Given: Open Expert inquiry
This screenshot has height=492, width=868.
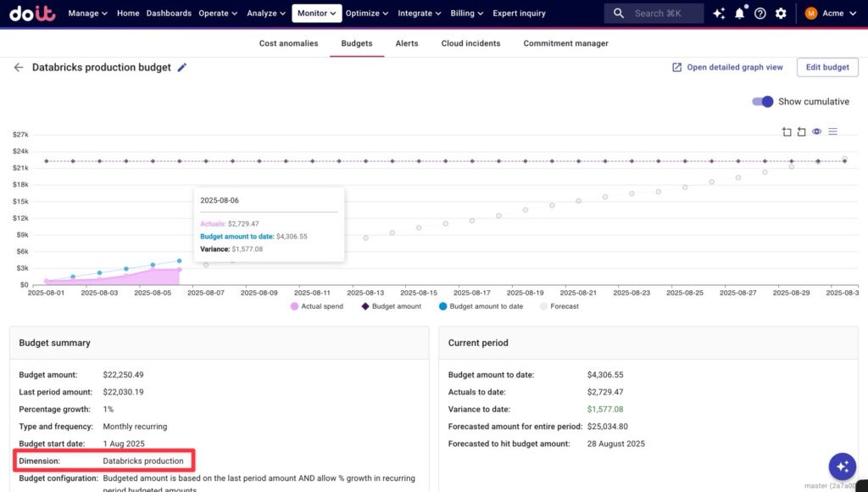Looking at the screenshot, I should (x=519, y=14).
